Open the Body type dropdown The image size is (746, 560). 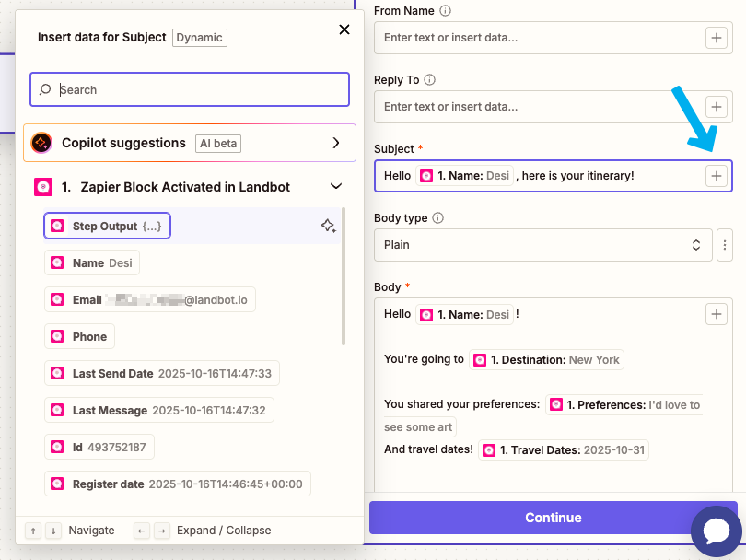point(542,245)
